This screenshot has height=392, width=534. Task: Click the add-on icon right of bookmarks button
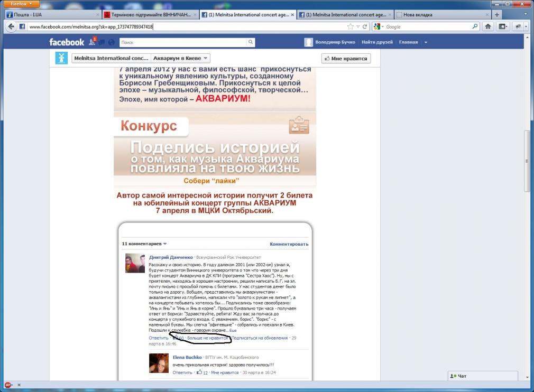coord(518,26)
